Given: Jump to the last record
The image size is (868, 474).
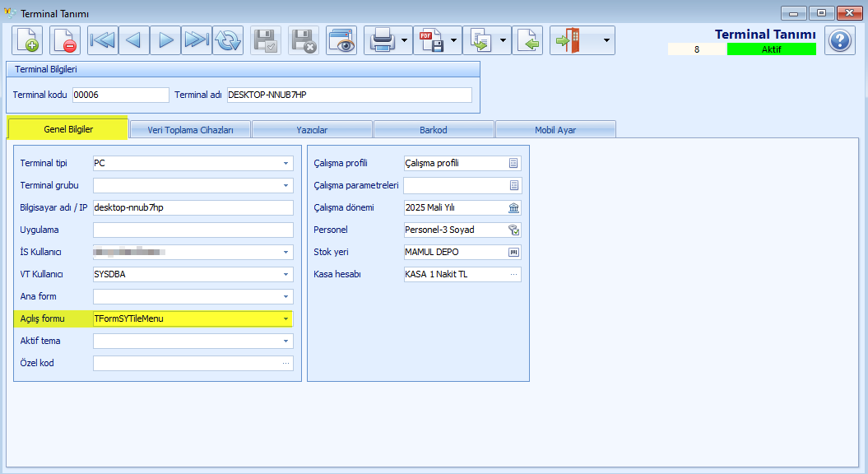Looking at the screenshot, I should [197, 40].
